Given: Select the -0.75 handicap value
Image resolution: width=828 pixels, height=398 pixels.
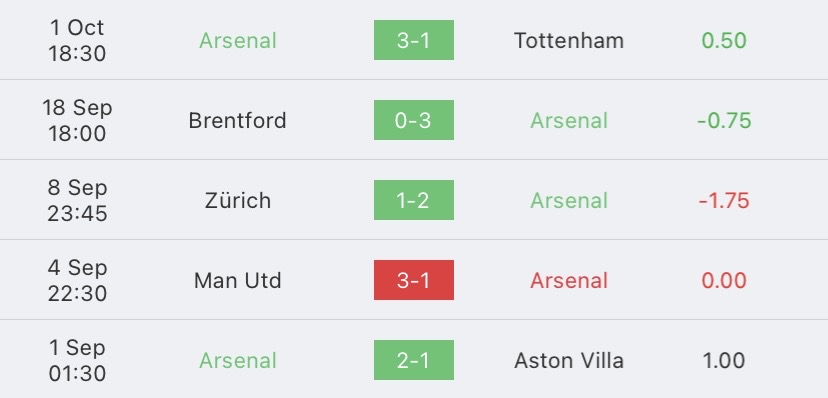Looking at the screenshot, I should (x=724, y=120).
